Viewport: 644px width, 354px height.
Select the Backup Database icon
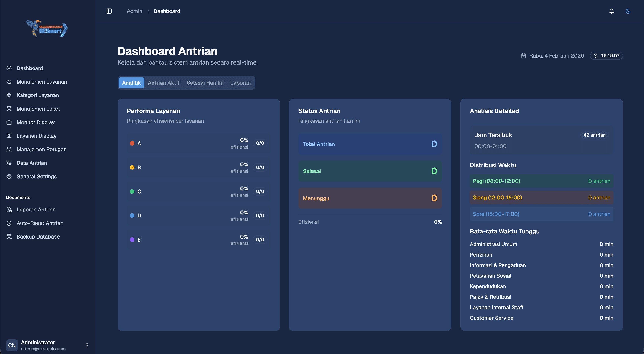pyautogui.click(x=9, y=236)
